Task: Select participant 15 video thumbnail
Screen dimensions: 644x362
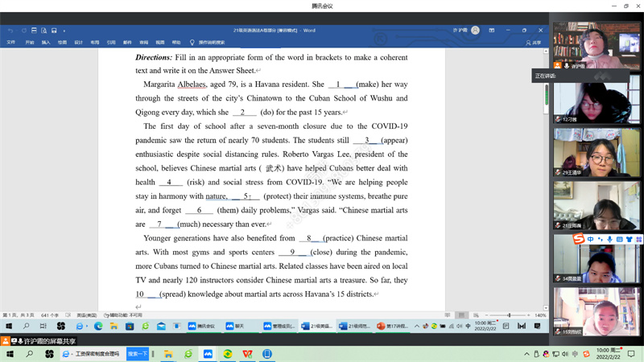Action: pyautogui.click(x=597, y=311)
